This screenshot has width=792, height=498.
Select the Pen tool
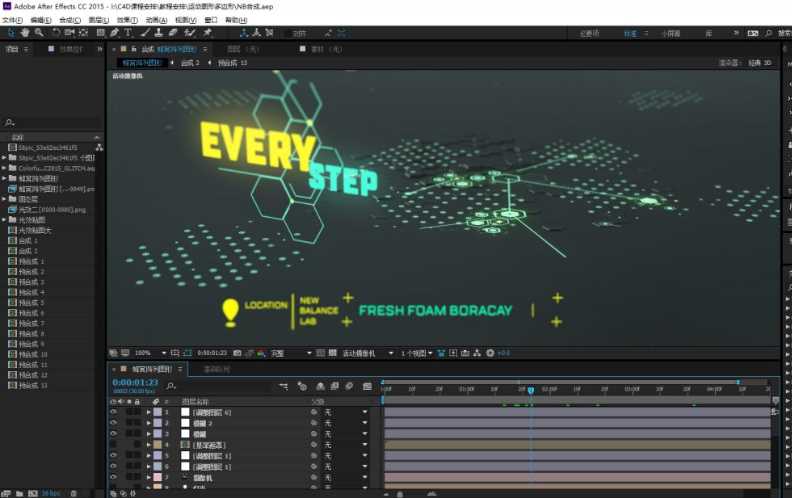[115, 33]
